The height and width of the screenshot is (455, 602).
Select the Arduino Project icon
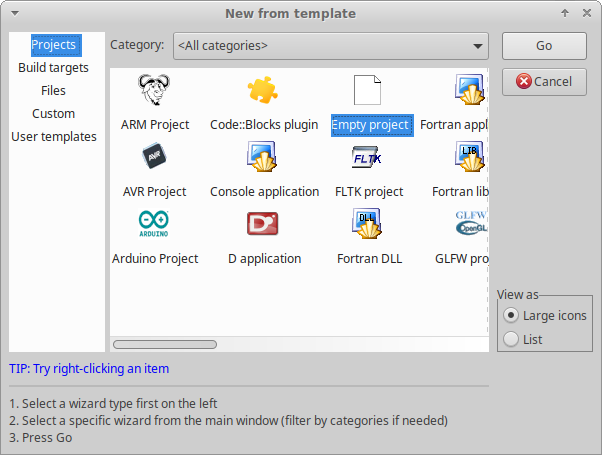(154, 225)
